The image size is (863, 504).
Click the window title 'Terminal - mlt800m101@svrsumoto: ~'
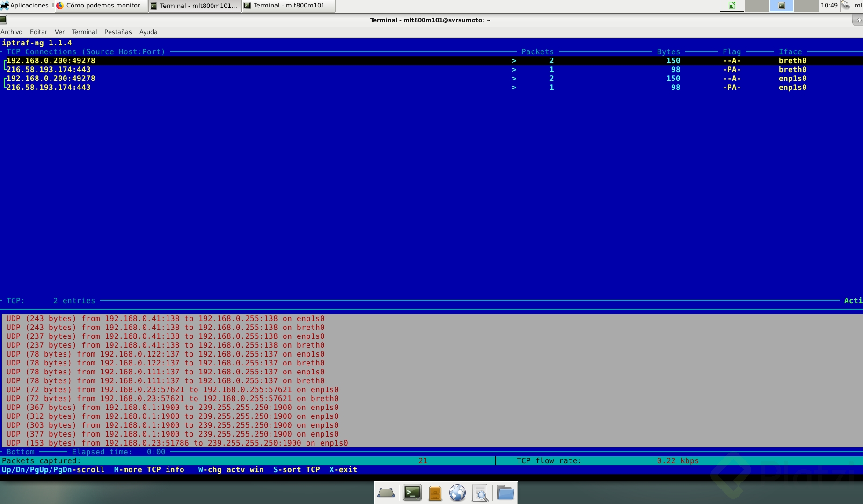point(430,20)
